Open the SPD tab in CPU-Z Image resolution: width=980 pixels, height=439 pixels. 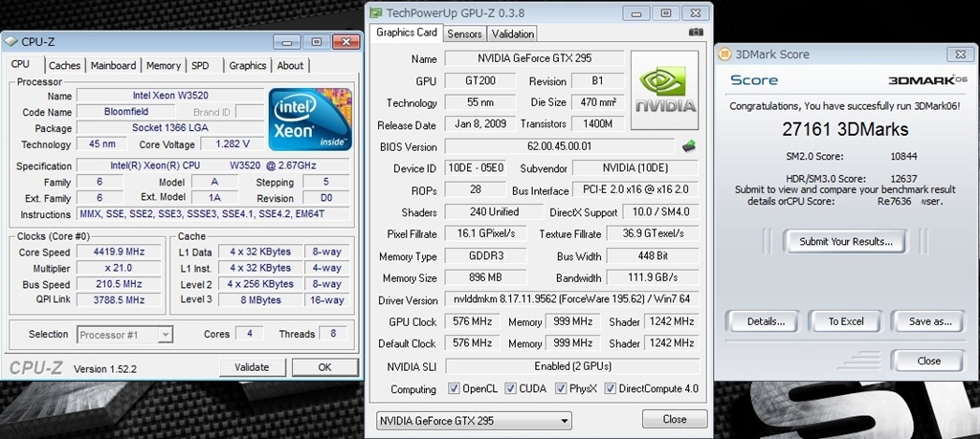pyautogui.click(x=200, y=66)
